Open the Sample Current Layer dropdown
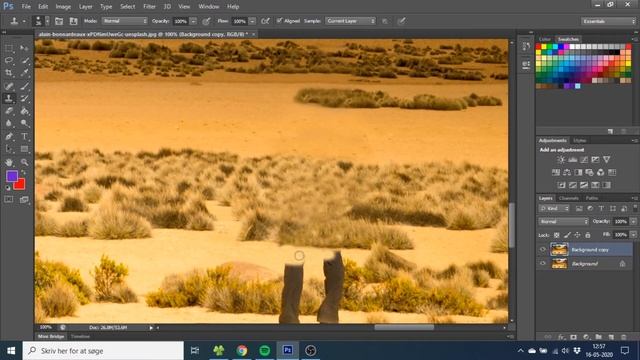640x360 pixels. tap(350, 21)
